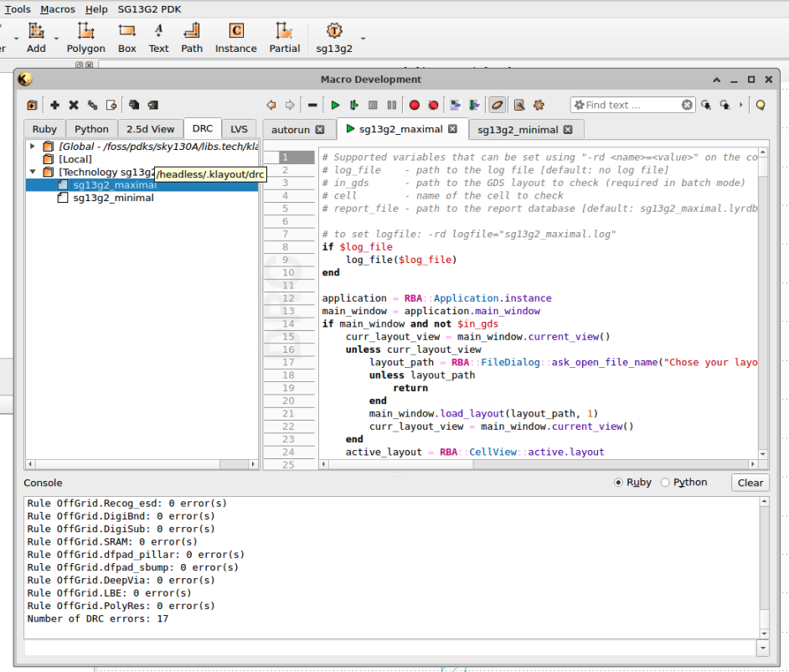Image resolution: width=789 pixels, height=672 pixels.
Task: Select Python as the console language
Action: 665,483
